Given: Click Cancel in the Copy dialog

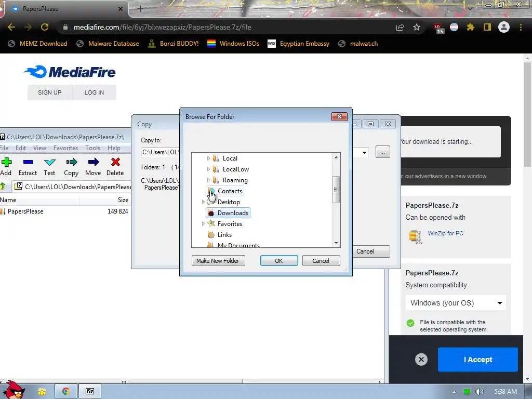Looking at the screenshot, I should point(370,251).
